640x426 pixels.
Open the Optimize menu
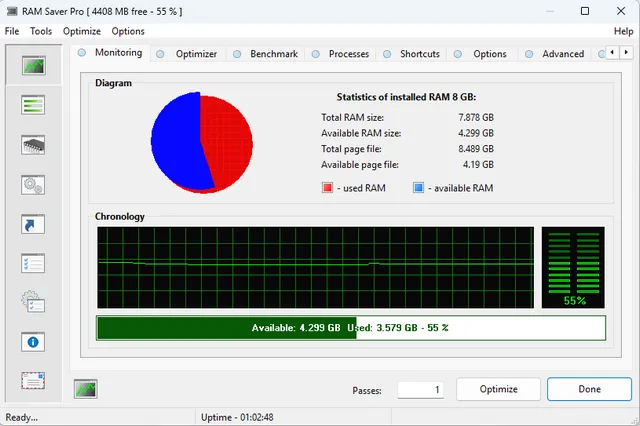pos(82,31)
